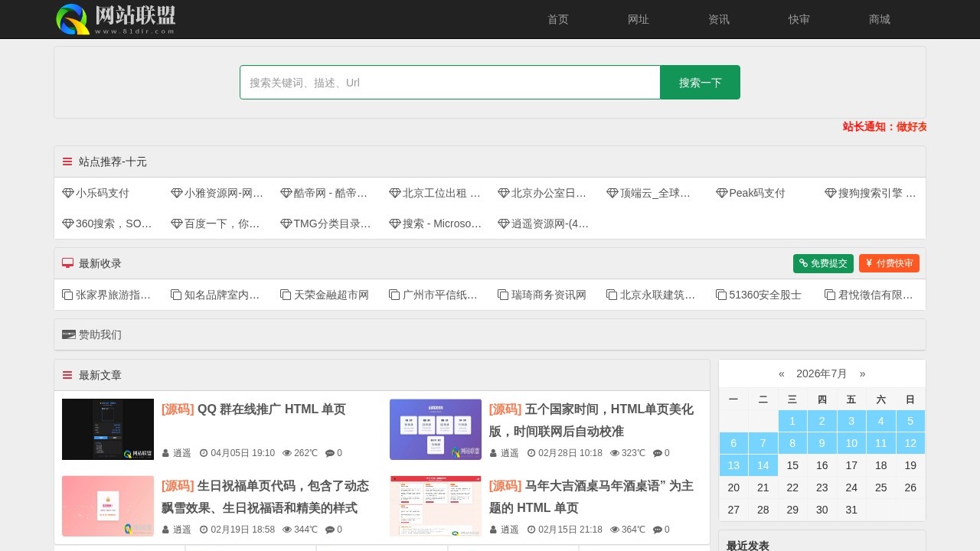Open the 知名品牌室内 listing
The image size is (980, 551).
(216, 295)
